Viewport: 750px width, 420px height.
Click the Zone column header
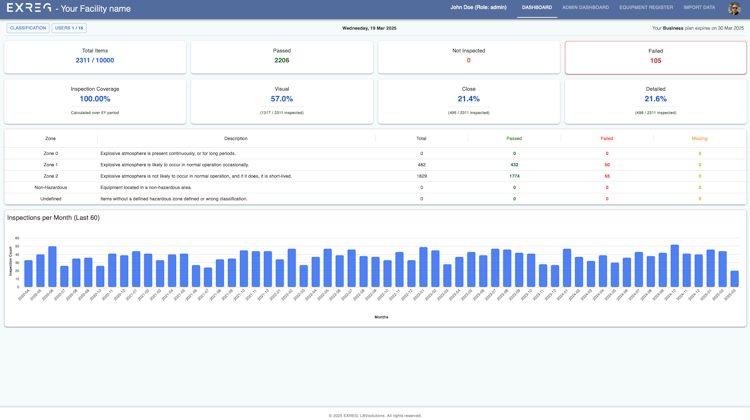[x=50, y=138]
